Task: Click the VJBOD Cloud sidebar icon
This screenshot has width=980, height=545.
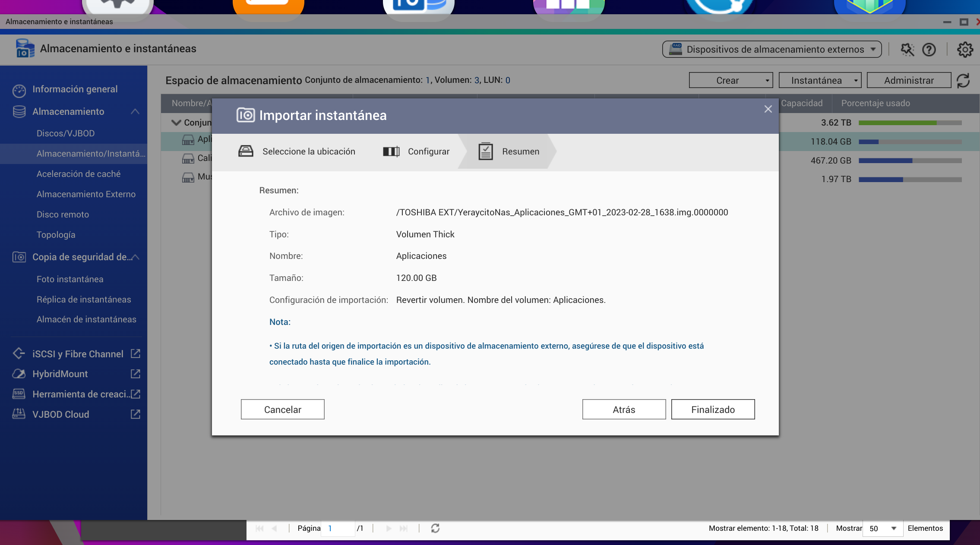Action: pyautogui.click(x=19, y=414)
